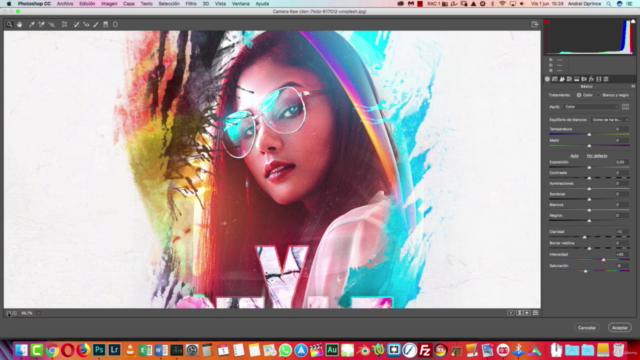Image resolution: width=640 pixels, height=360 pixels.
Task: Click the Temperatura slider handle
Action: [589, 134]
